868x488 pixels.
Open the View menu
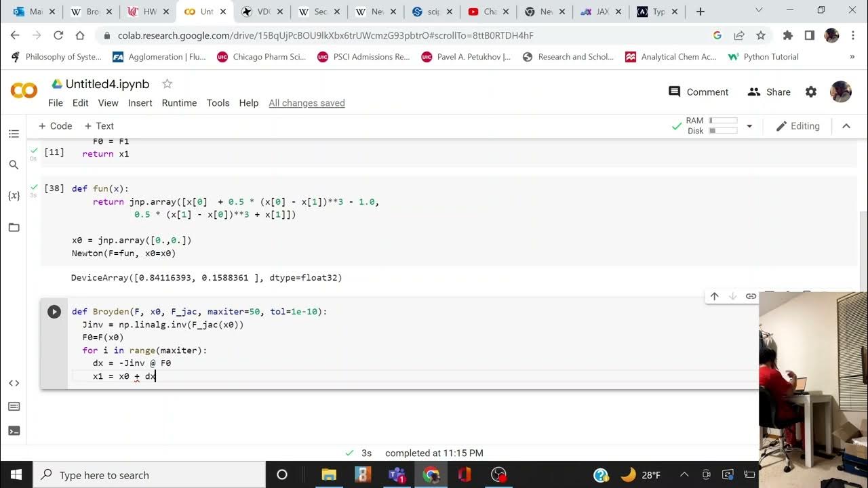click(x=108, y=103)
